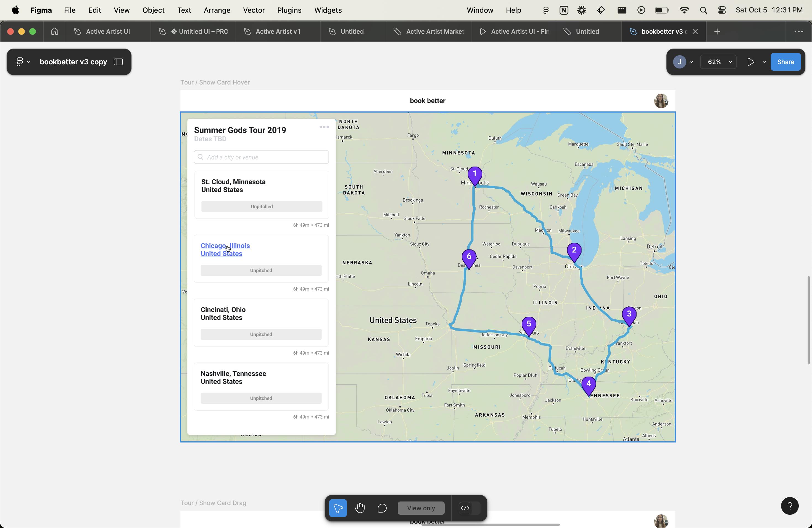Open the Window menu

(x=479, y=10)
